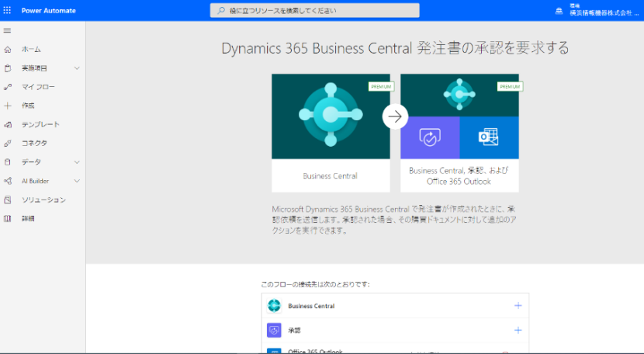Click the ソリューション icon in sidebar
Viewport: 644px width, 354px height.
tap(8, 200)
